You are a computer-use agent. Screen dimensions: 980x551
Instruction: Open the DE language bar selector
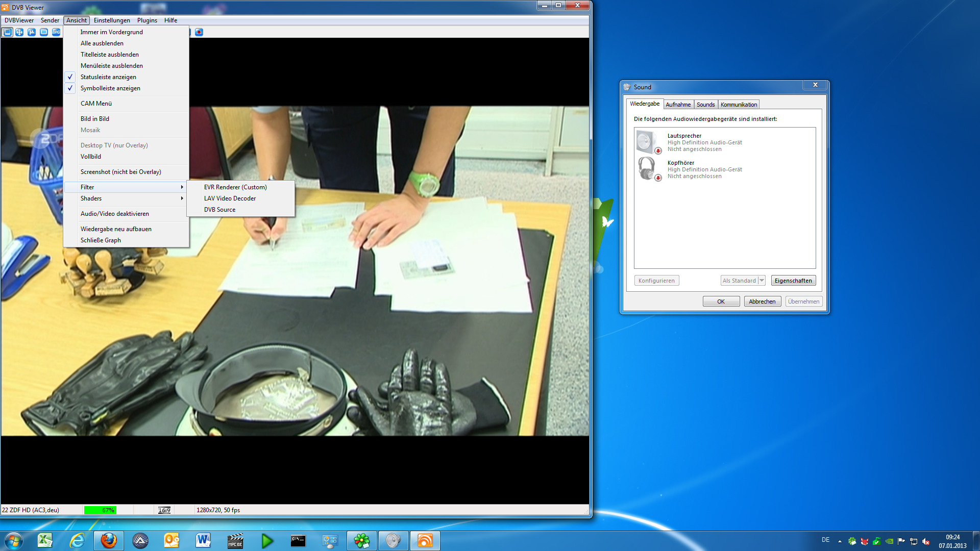825,540
